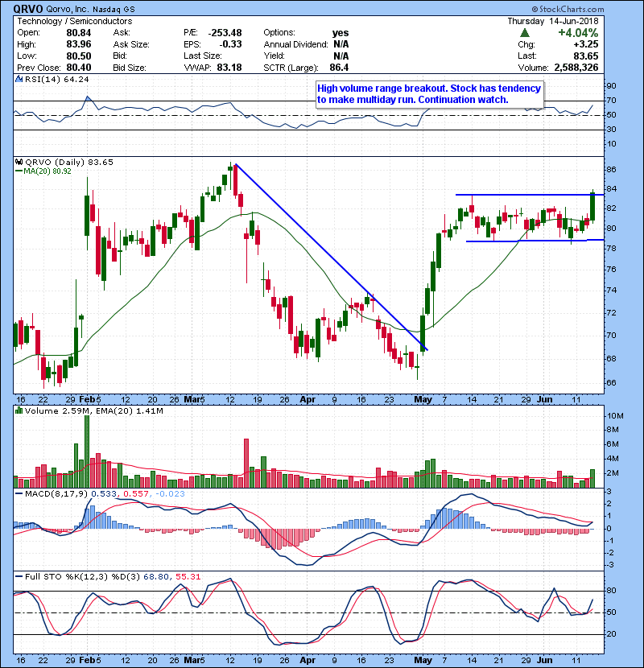Click the 'Mar' label on price chart axis
The height and width of the screenshot is (668, 644).
(192, 400)
